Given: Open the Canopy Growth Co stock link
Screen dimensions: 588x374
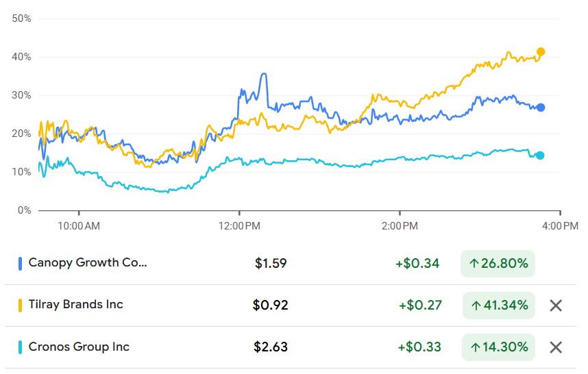Looking at the screenshot, I should (x=88, y=263).
